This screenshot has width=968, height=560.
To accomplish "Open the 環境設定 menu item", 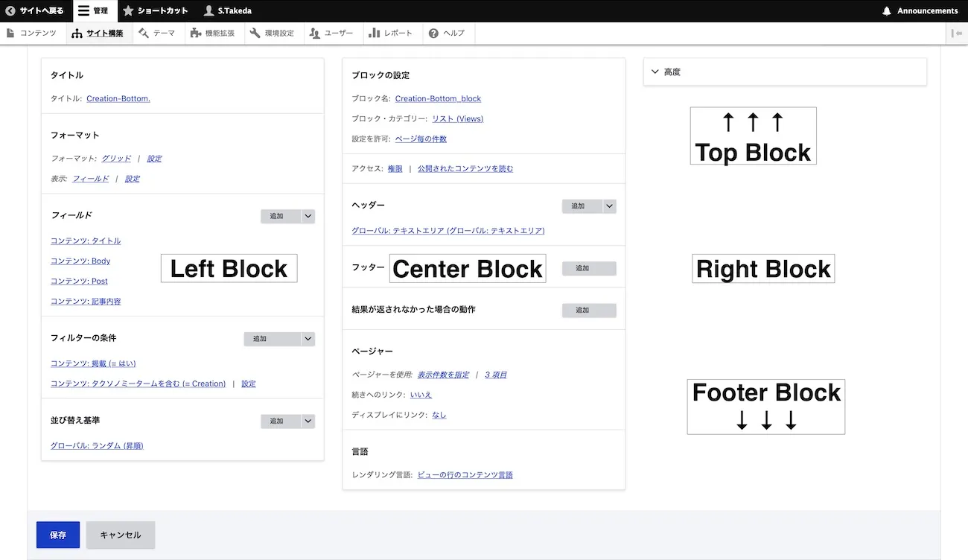I will pos(274,34).
